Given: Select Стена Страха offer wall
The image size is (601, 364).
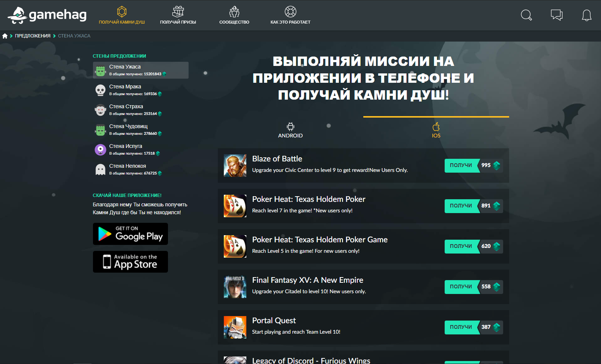Looking at the screenshot, I should tap(141, 110).
